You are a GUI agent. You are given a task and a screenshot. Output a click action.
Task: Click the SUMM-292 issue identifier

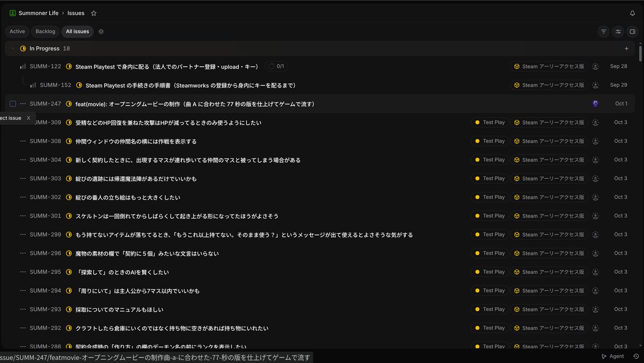(46, 328)
